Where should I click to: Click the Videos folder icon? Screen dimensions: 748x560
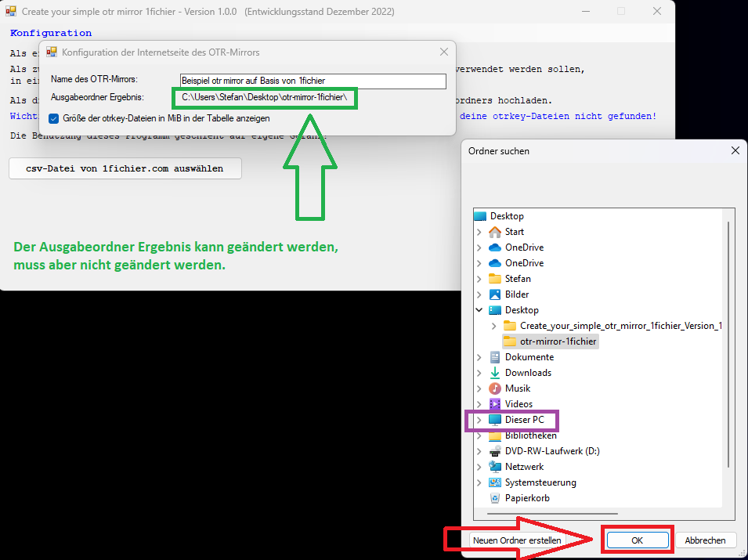click(494, 404)
